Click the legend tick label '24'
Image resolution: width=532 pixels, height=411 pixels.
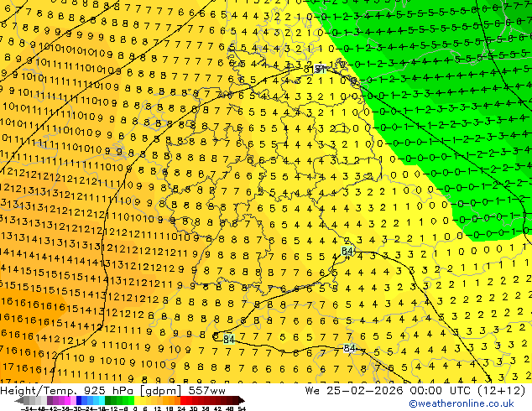point(181,408)
